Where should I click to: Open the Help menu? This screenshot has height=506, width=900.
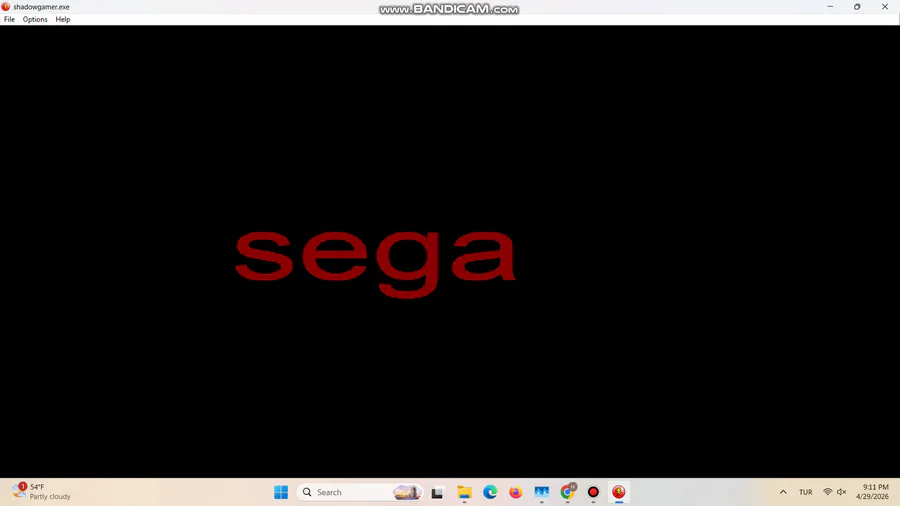coord(63,20)
